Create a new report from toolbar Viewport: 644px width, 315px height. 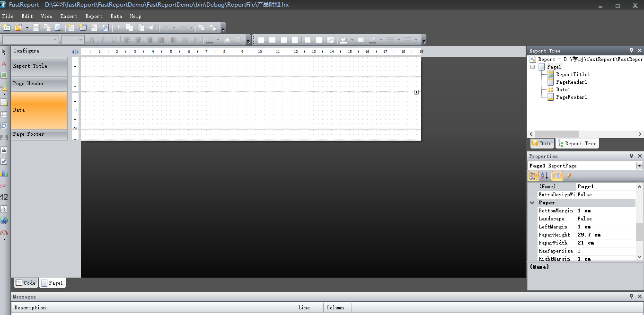tap(6, 28)
